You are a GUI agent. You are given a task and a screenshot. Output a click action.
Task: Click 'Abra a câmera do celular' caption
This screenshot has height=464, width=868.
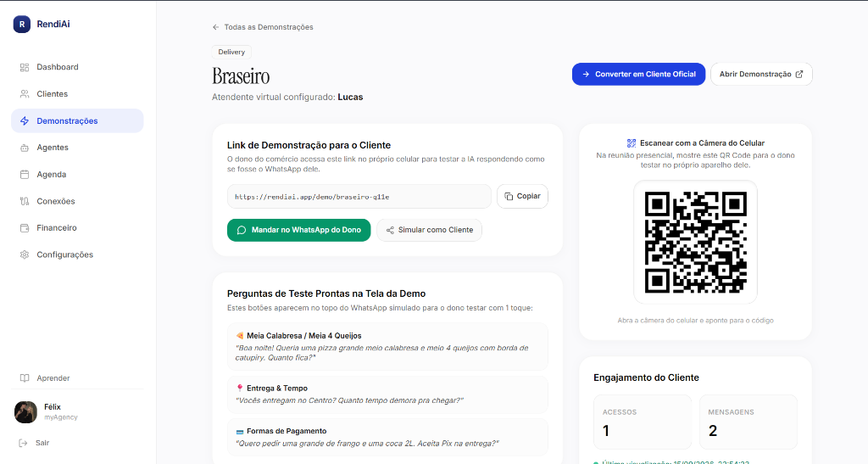(695, 321)
